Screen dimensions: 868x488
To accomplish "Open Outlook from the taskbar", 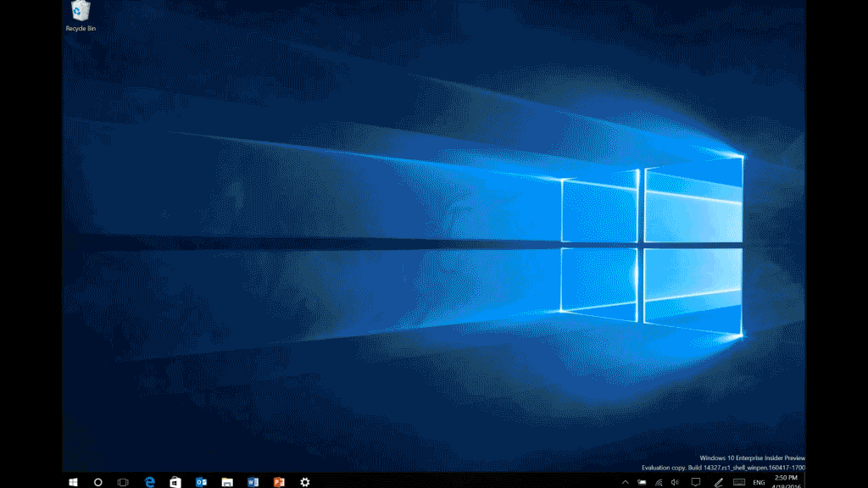I will pos(201,481).
